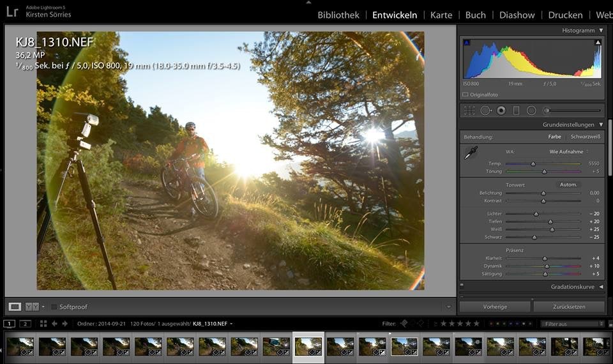The image size is (613, 364).
Task: Select the Radial Filter tool
Action: click(x=531, y=110)
